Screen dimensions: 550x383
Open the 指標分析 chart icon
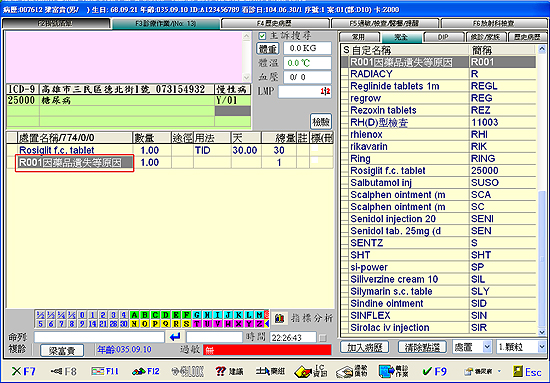coord(280,318)
